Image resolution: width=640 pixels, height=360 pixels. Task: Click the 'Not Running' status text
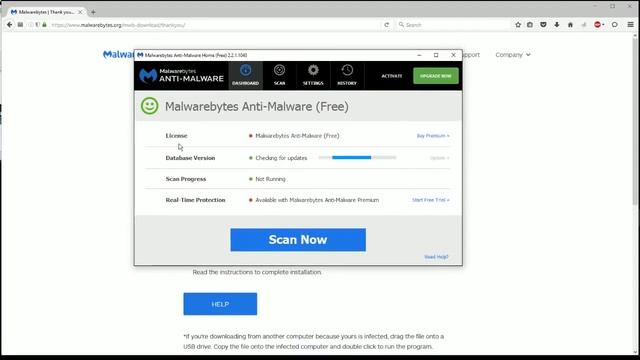pos(270,179)
